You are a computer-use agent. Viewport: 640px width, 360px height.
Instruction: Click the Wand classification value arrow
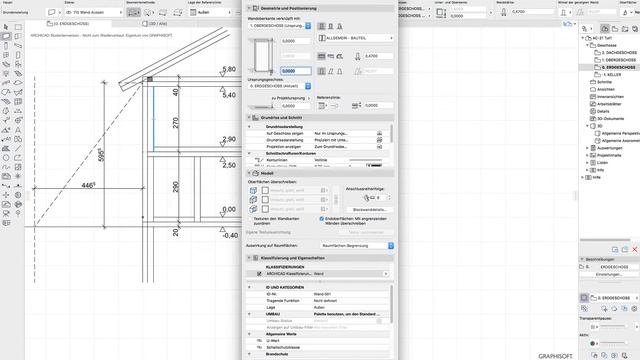pos(386,274)
